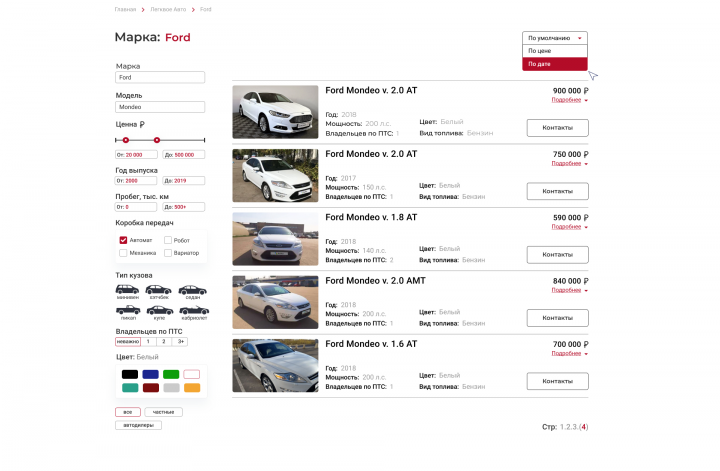Select the купе body type icon
The height and width of the screenshot is (471, 720).
pyautogui.click(x=159, y=310)
